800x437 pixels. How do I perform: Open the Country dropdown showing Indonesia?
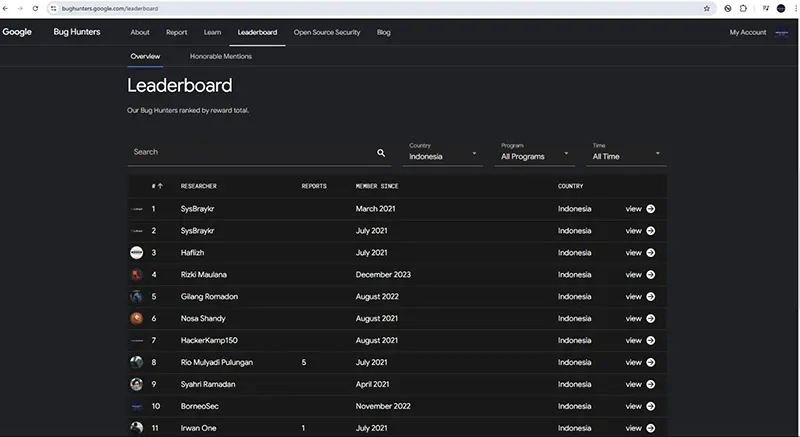[x=443, y=153]
